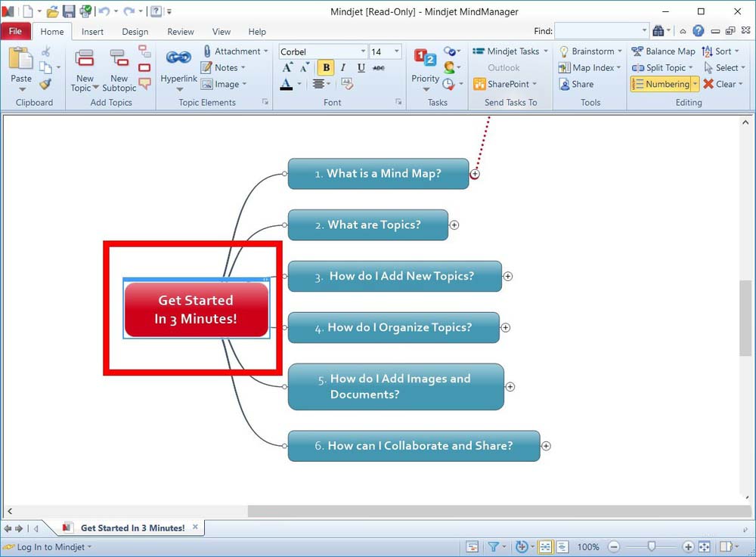This screenshot has width=756, height=557.
Task: Expand the 'What is a Mind Map?' topic
Action: pos(475,174)
